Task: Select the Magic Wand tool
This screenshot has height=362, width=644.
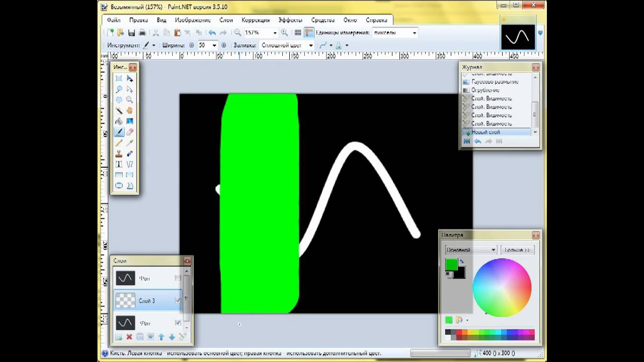Action: pos(119,110)
